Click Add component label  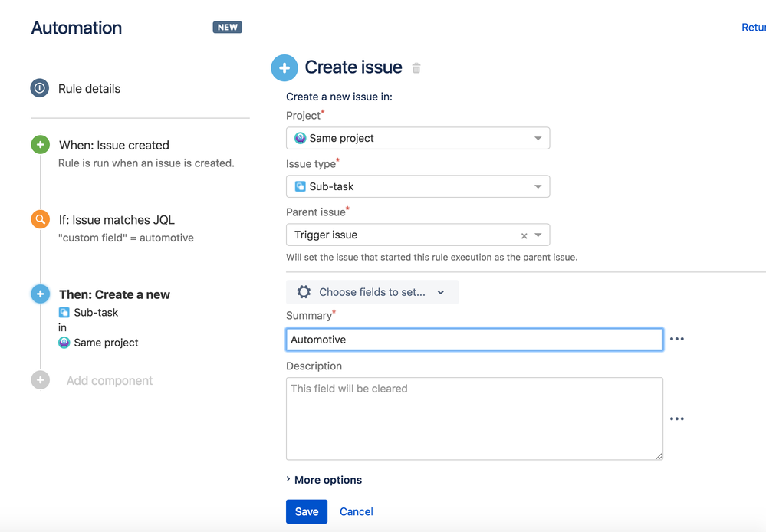pos(110,380)
